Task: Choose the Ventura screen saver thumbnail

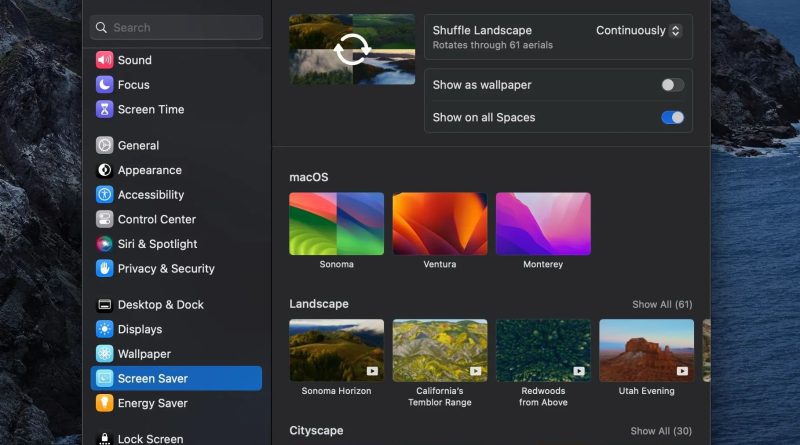Action: (x=440, y=224)
